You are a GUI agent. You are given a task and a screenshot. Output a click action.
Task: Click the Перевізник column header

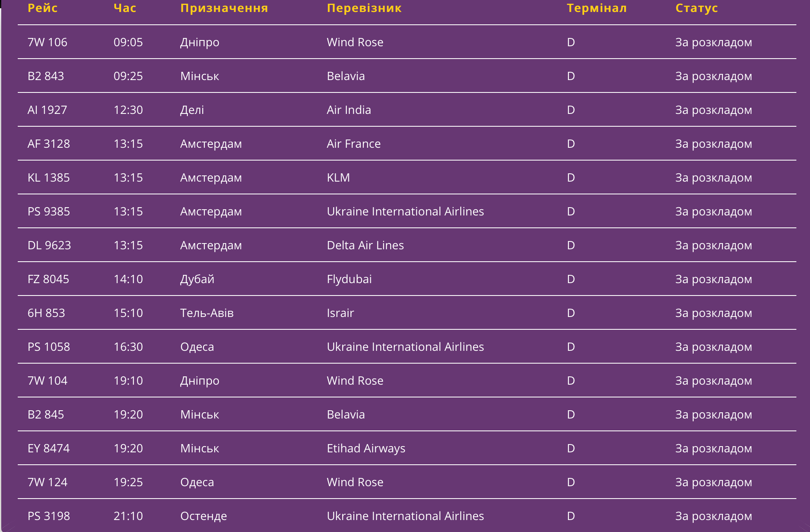click(x=364, y=8)
